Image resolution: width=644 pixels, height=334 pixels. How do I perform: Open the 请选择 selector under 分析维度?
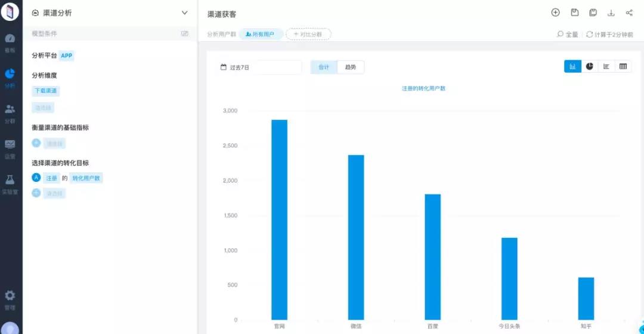coord(43,107)
